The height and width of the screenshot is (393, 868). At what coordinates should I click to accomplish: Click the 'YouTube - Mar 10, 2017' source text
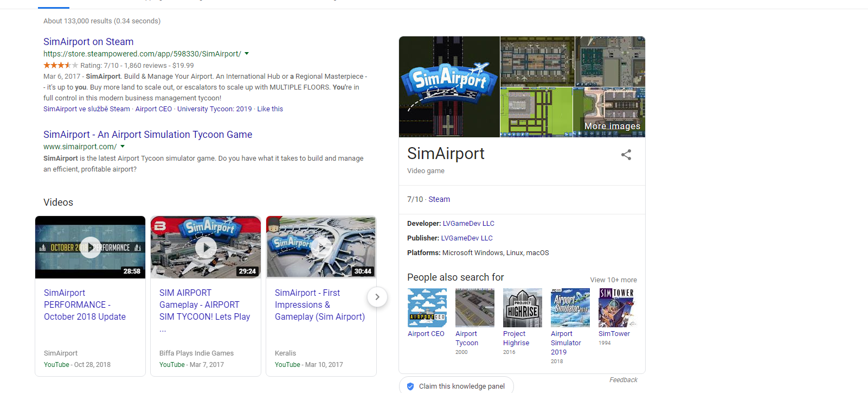[x=309, y=365]
